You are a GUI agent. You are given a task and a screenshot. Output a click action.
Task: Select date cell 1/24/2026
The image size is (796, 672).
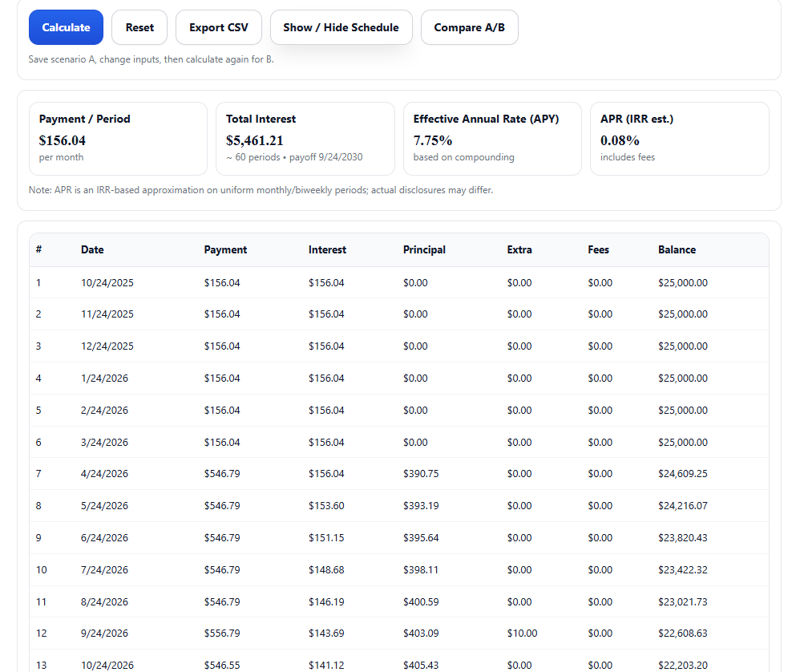tap(104, 378)
